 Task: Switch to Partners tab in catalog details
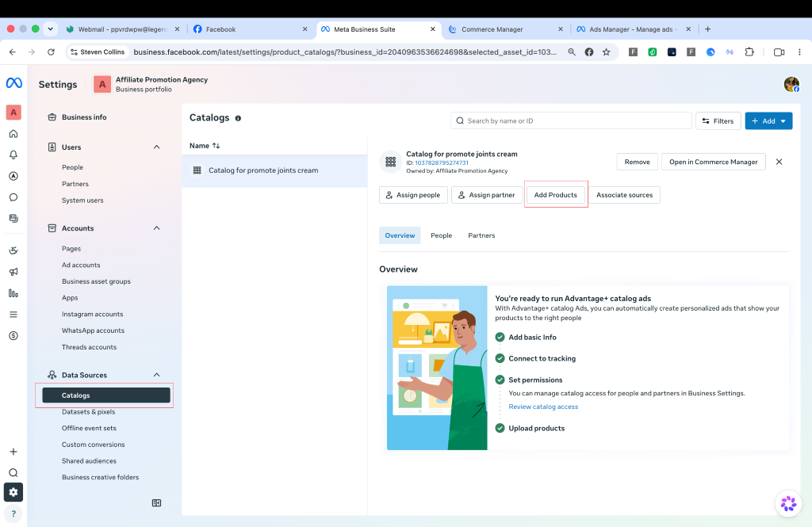pyautogui.click(x=481, y=235)
